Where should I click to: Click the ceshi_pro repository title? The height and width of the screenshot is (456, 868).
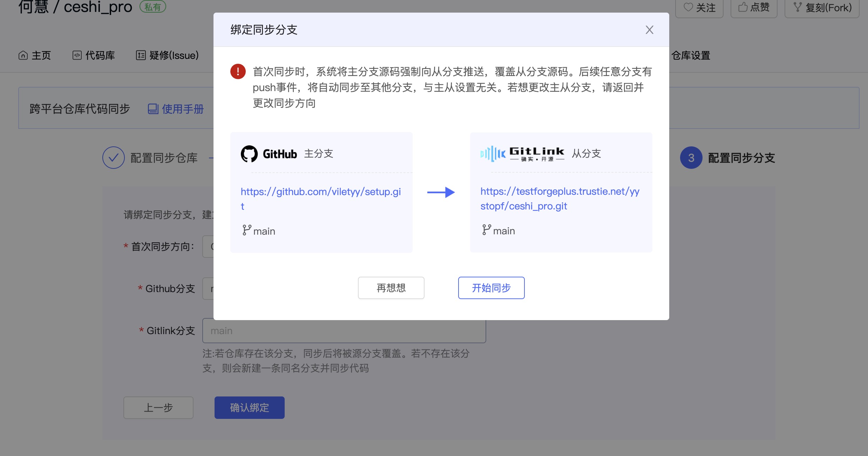(x=98, y=7)
